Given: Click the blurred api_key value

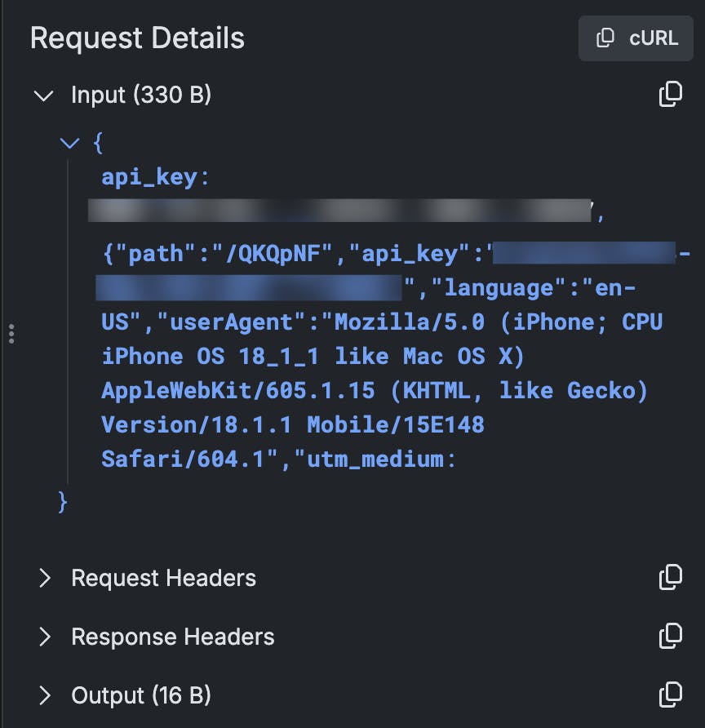Looking at the screenshot, I should coord(339,211).
